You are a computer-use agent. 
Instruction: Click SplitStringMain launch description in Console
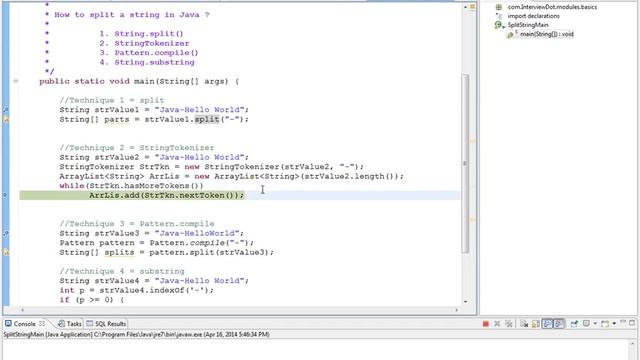[x=136, y=335]
